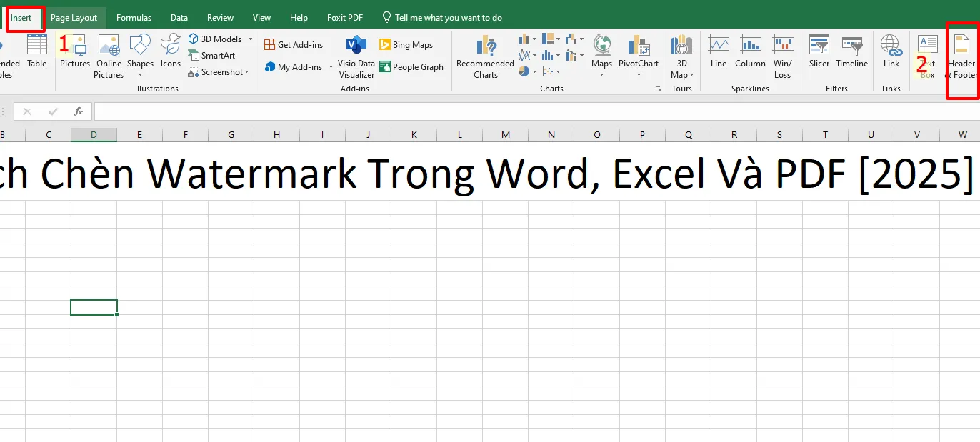Open the Icons insert gallery
The height and width of the screenshot is (442, 980).
click(171, 51)
